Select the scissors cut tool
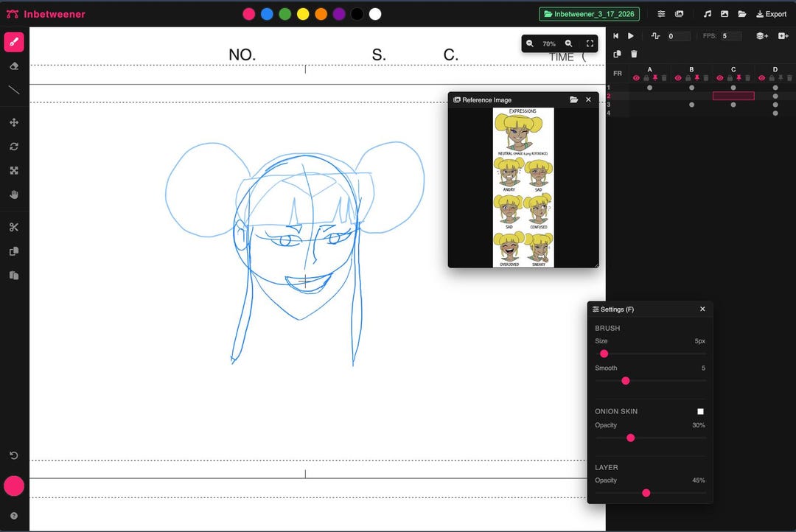The image size is (796, 532). point(14,227)
